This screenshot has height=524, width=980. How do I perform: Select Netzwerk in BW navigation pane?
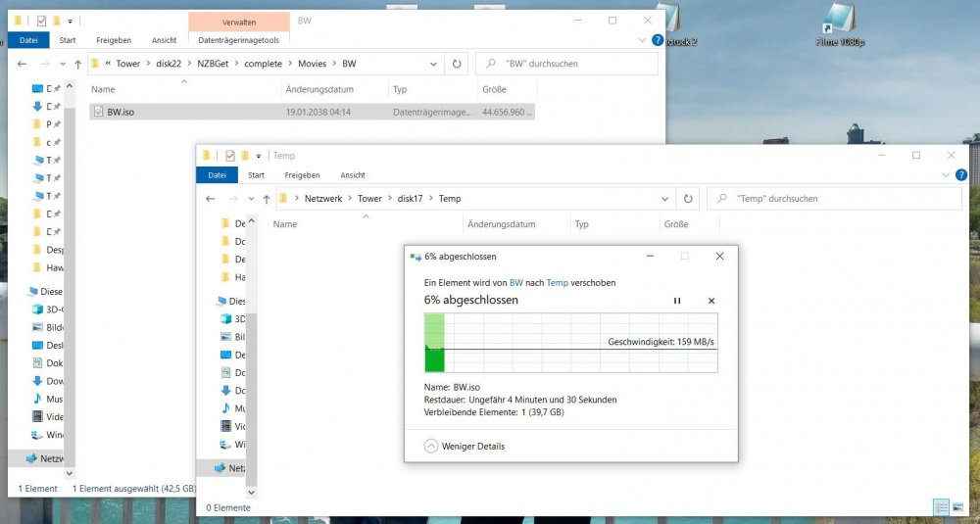pos(45,458)
